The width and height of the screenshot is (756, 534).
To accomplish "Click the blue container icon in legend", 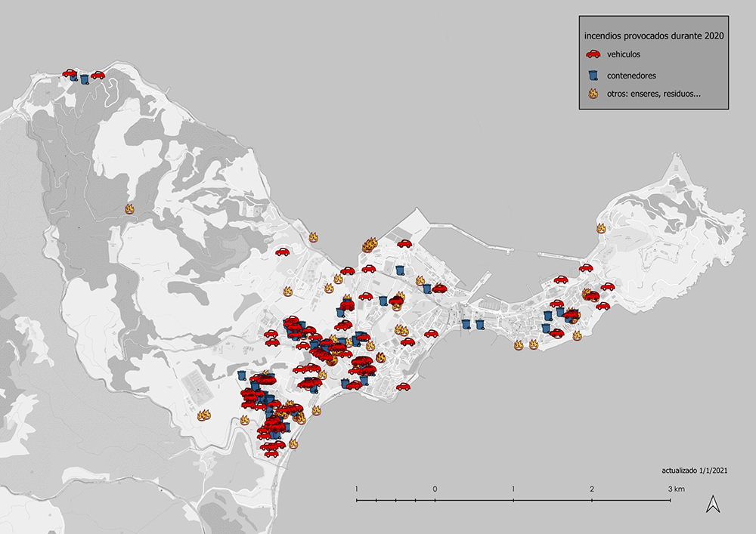I will tap(593, 75).
